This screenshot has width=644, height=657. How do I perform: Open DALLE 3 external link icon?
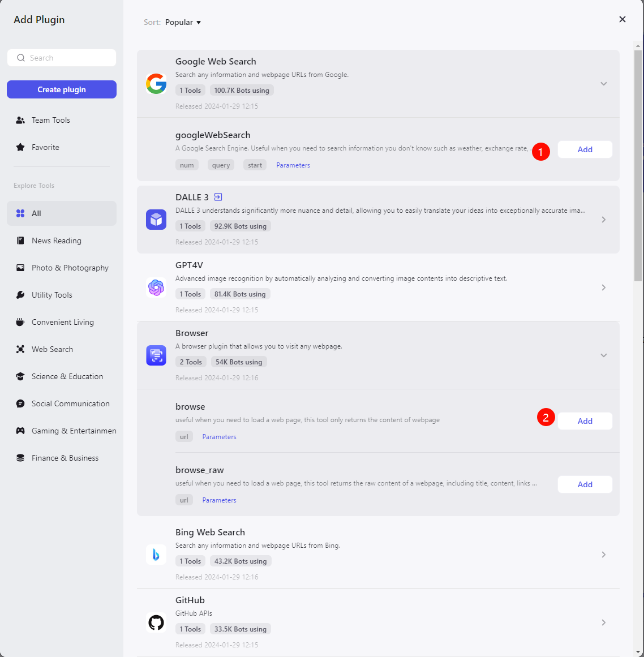[218, 197]
